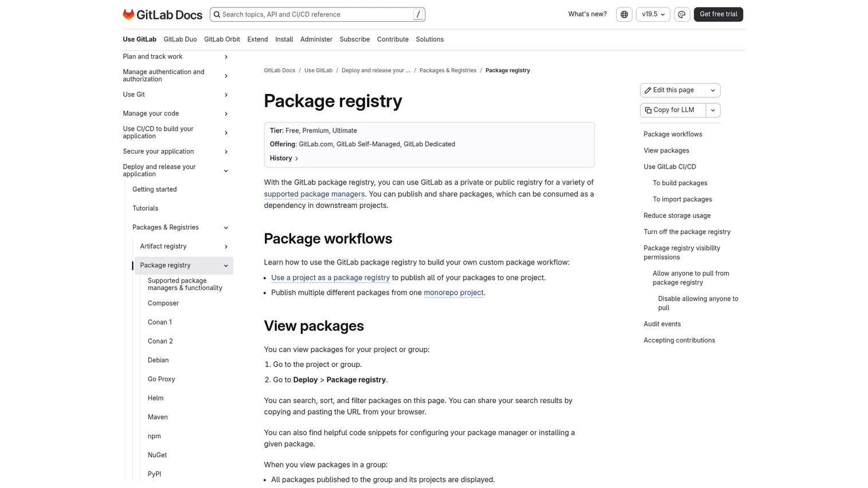Open the supported package managers link
This screenshot has height=488, width=868.
(x=314, y=194)
